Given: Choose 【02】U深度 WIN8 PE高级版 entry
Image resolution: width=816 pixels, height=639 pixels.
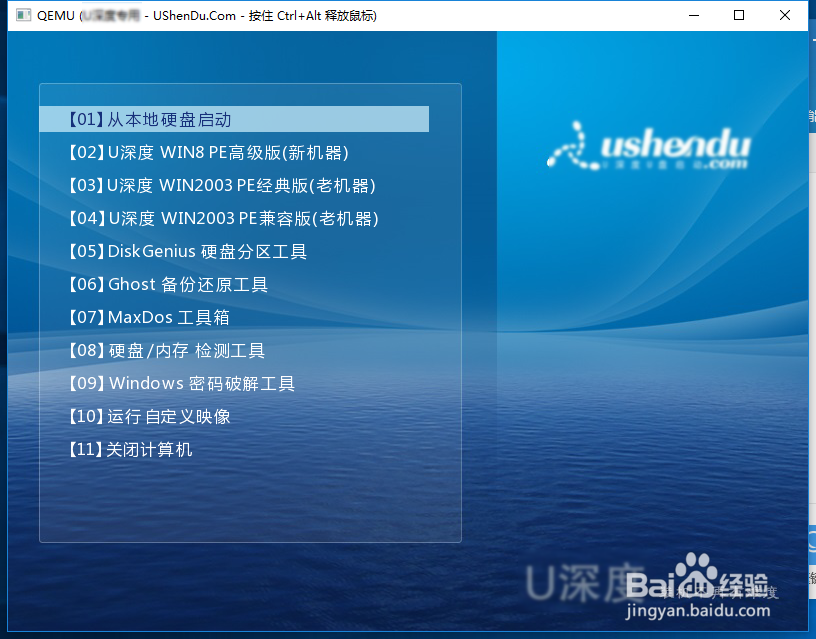Looking at the screenshot, I should pyautogui.click(x=209, y=152).
